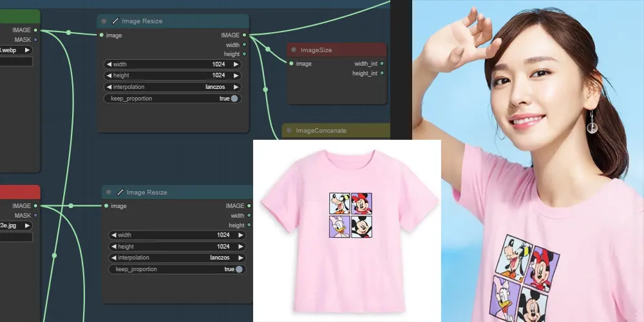Select the bottom Image Resize node title
The width and height of the screenshot is (644, 322).
[147, 192]
